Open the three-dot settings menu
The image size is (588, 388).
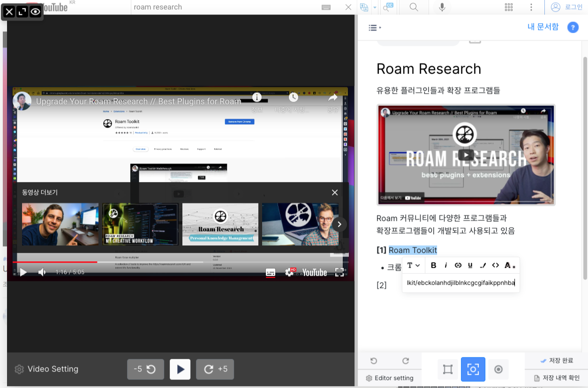click(531, 7)
